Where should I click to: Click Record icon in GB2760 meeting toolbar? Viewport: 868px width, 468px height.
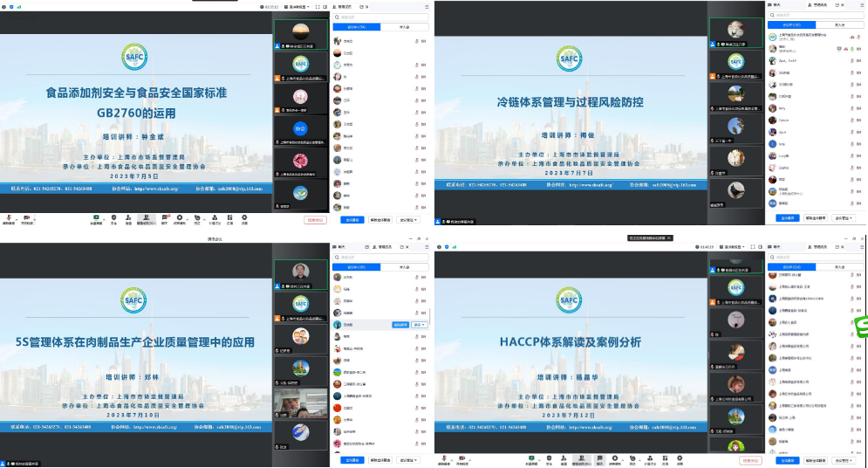click(x=181, y=218)
